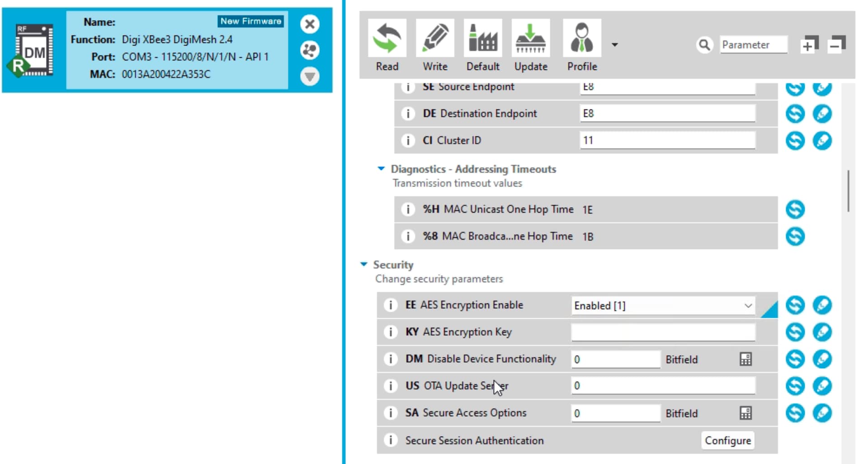Remove the radio module with X button
The image size is (868, 464).
point(310,24)
